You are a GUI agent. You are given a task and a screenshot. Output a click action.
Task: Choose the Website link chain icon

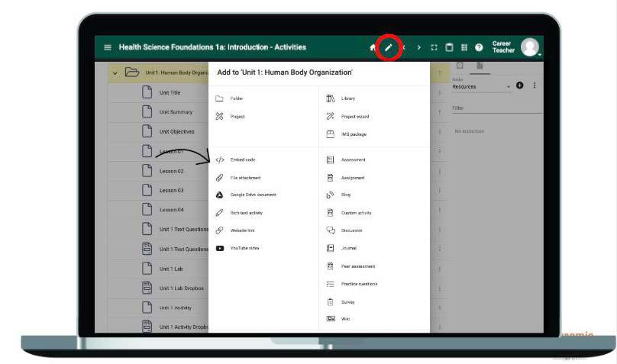(x=220, y=230)
